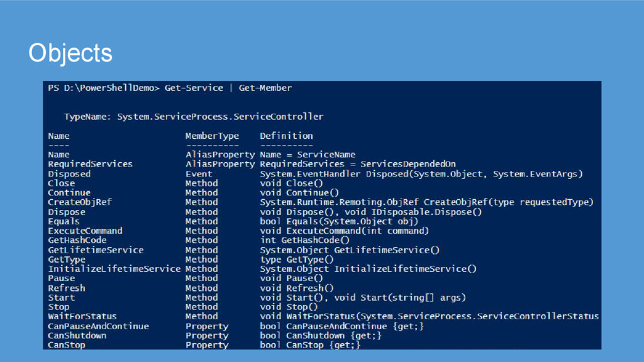Click the 'Objects' slide title
The width and height of the screenshot is (644, 362).
point(70,53)
